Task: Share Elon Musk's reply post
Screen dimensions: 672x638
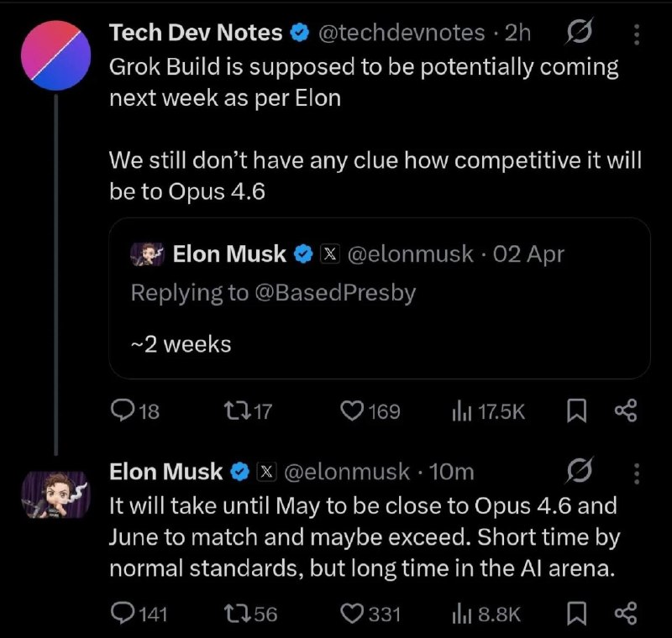Action: pos(626,614)
